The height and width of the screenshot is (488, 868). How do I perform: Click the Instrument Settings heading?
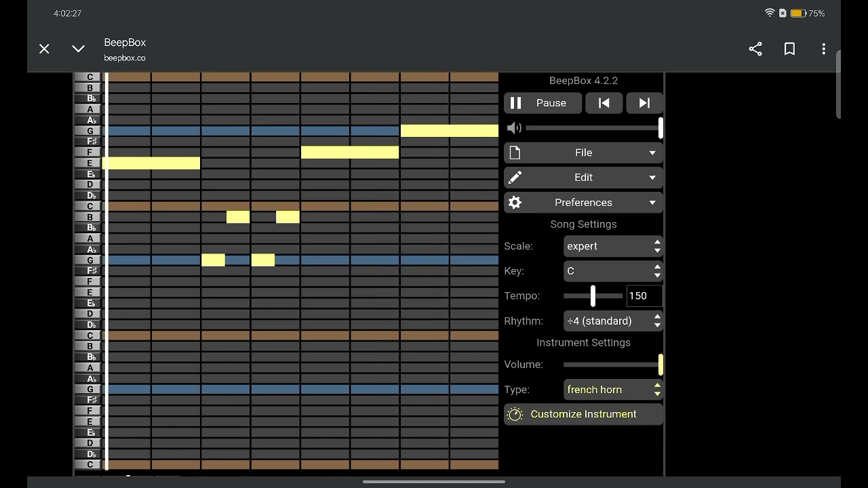pos(583,342)
